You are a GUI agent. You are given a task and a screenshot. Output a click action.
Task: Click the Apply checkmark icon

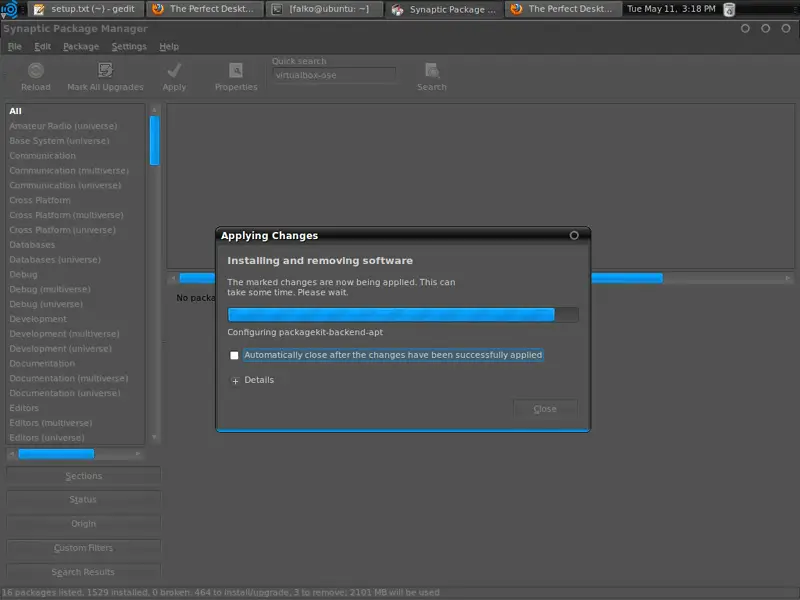(174, 70)
